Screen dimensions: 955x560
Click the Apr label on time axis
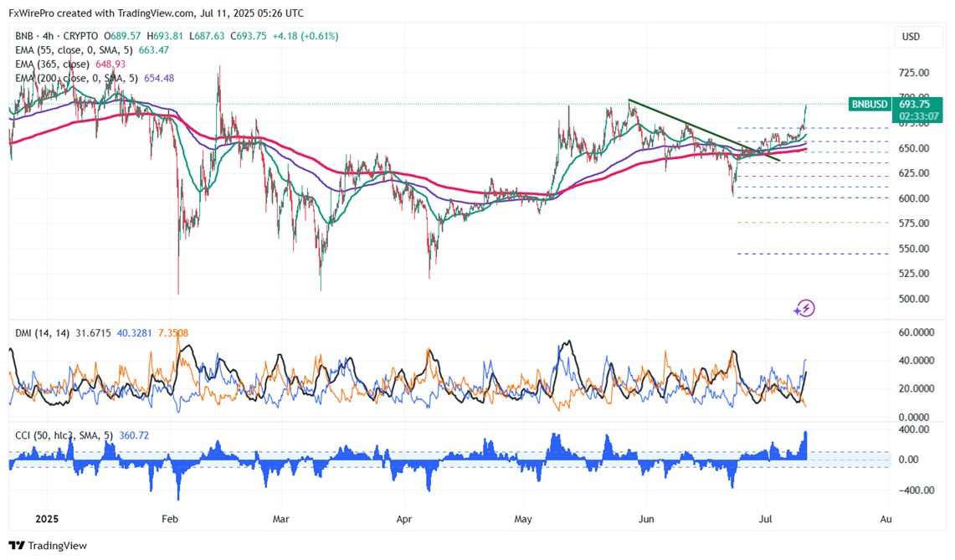tap(403, 519)
